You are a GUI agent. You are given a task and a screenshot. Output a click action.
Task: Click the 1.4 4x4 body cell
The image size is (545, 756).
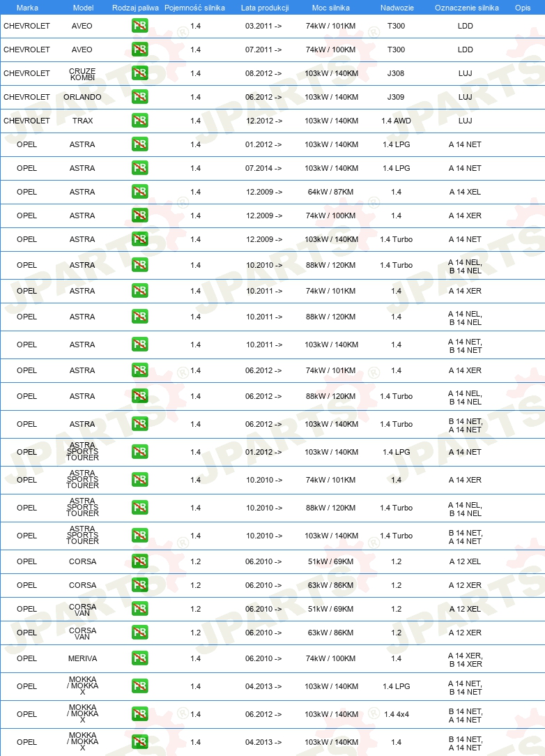point(396,714)
